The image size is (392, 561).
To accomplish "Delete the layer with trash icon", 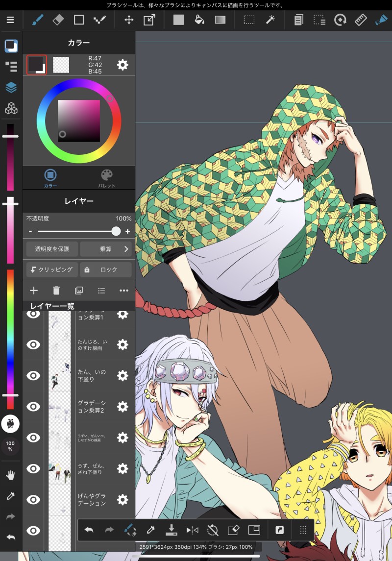I will click(56, 291).
